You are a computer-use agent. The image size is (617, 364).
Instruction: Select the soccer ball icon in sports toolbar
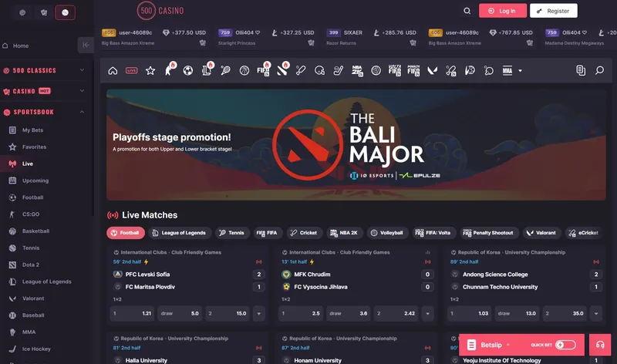pos(187,70)
